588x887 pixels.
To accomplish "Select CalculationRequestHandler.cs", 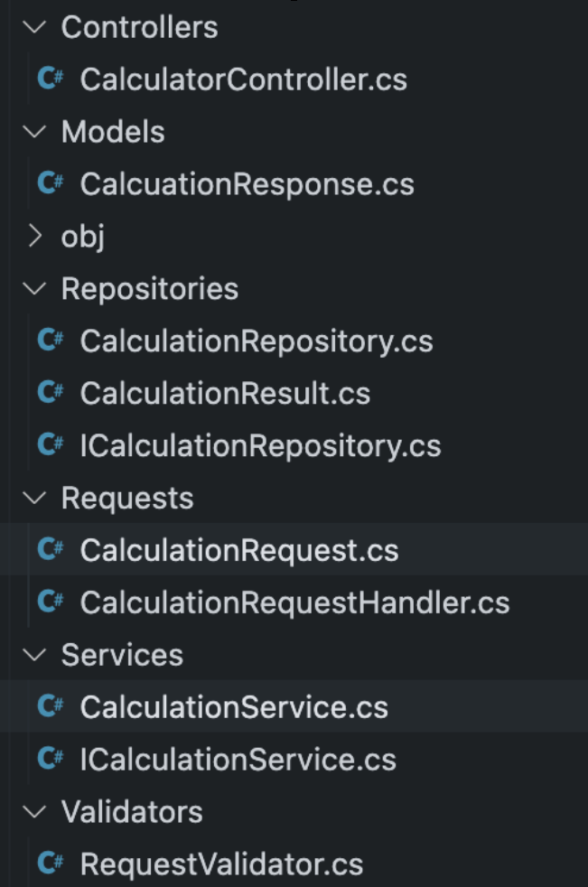I will click(x=294, y=602).
